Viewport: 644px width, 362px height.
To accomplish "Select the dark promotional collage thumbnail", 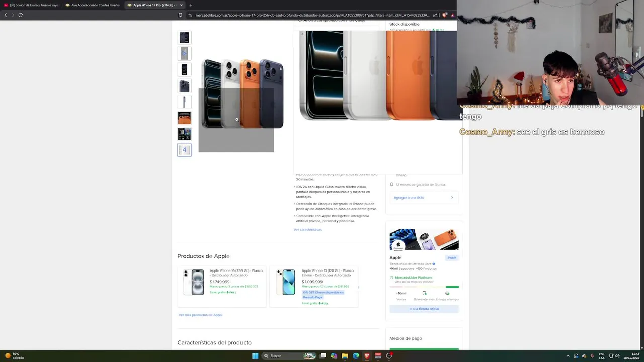I will [x=184, y=134].
